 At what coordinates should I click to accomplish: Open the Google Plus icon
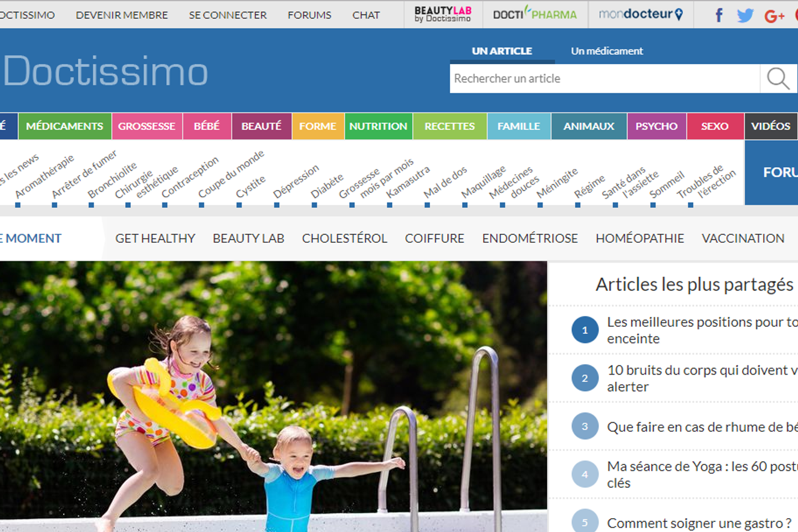(x=774, y=16)
